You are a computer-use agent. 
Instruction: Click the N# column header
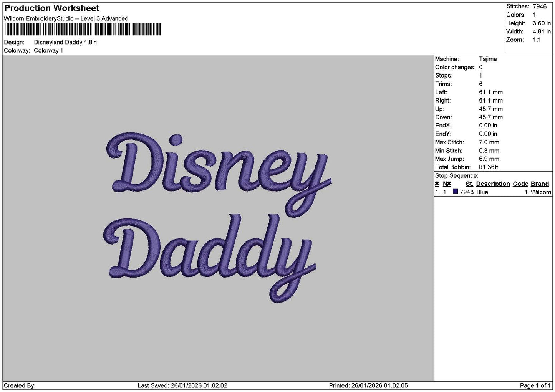(x=447, y=184)
